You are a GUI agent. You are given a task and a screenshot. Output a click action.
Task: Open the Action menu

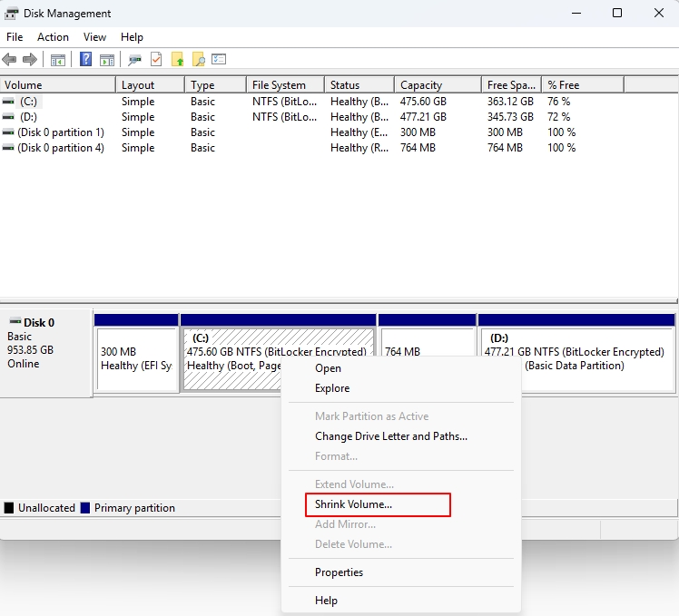pyautogui.click(x=53, y=37)
